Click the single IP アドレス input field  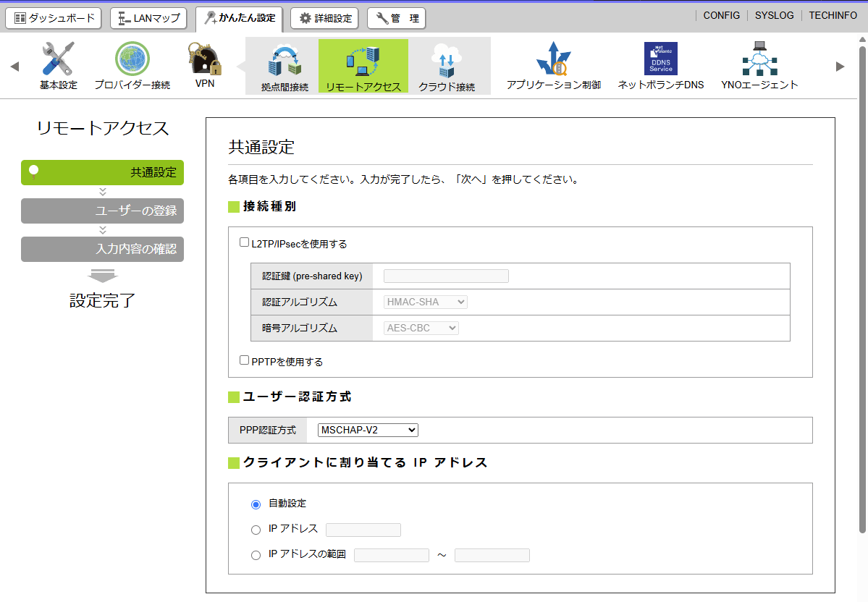363,530
